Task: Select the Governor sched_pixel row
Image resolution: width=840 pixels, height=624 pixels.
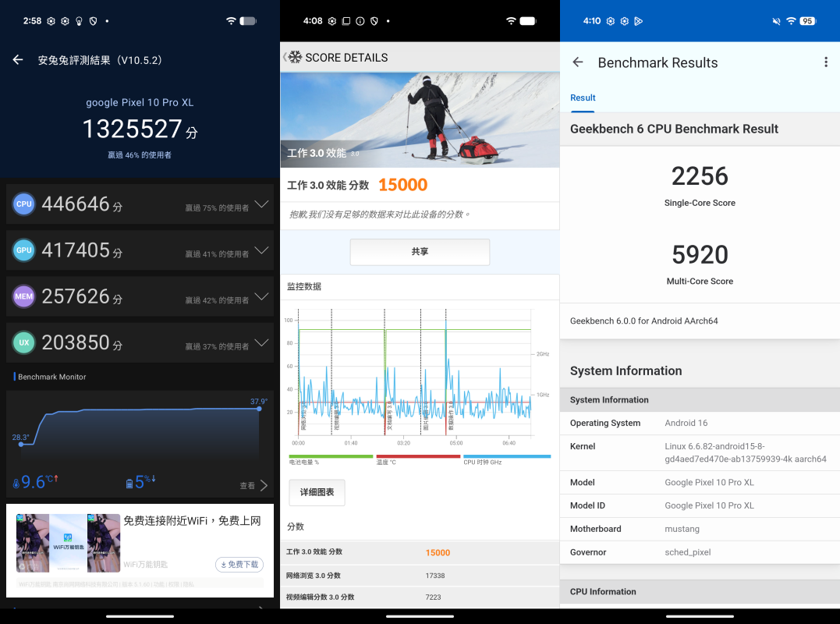Action: 700,552
